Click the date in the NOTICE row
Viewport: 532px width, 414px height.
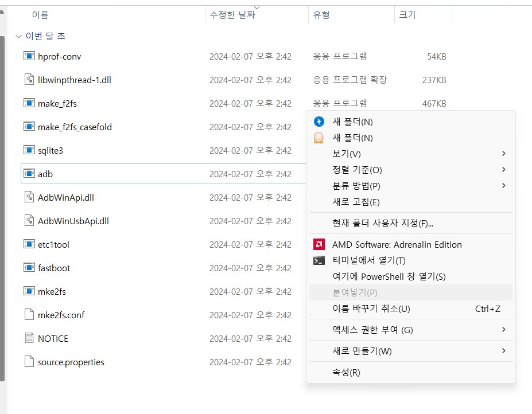pos(250,338)
